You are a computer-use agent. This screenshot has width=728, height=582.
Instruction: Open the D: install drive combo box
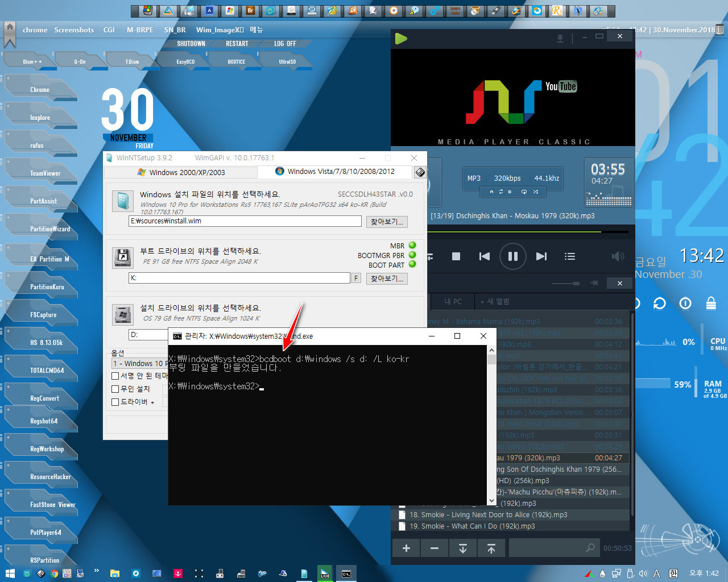[148, 335]
